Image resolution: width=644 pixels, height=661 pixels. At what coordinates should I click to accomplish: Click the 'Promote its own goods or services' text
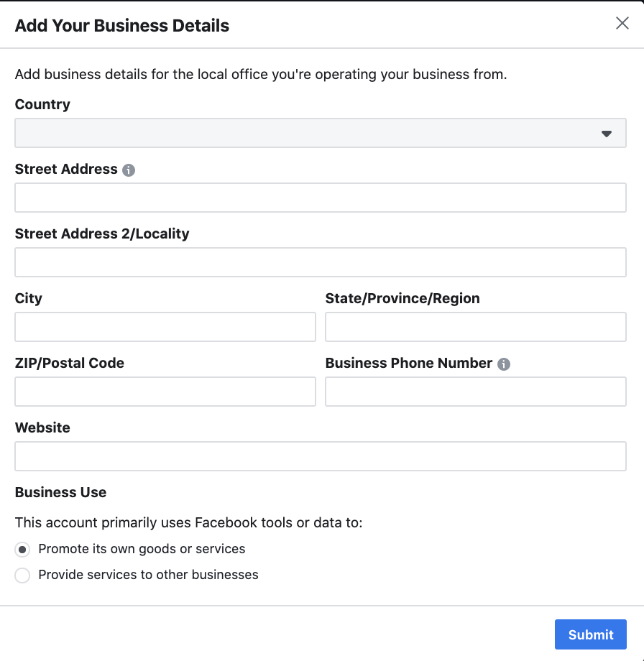pos(142,549)
